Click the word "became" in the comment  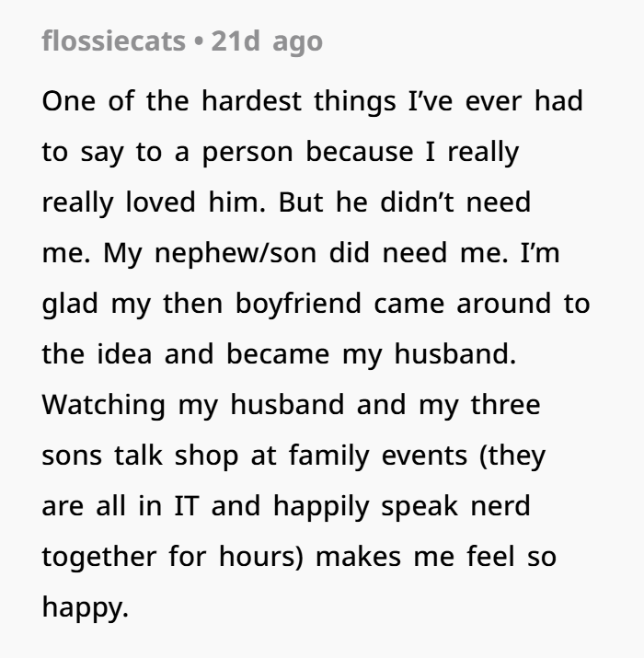click(x=278, y=354)
